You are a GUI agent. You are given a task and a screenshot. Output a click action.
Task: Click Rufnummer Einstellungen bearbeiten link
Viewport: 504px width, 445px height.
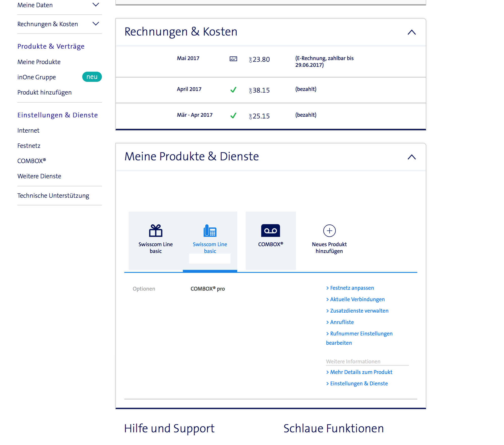click(x=359, y=338)
